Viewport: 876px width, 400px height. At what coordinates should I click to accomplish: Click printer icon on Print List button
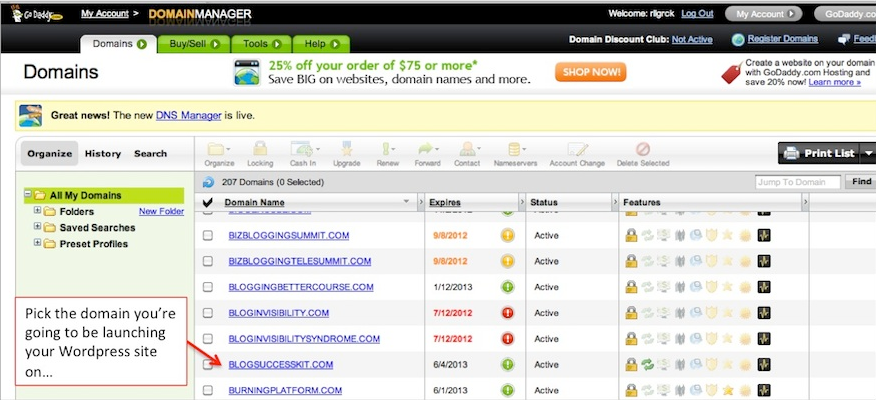(x=791, y=153)
